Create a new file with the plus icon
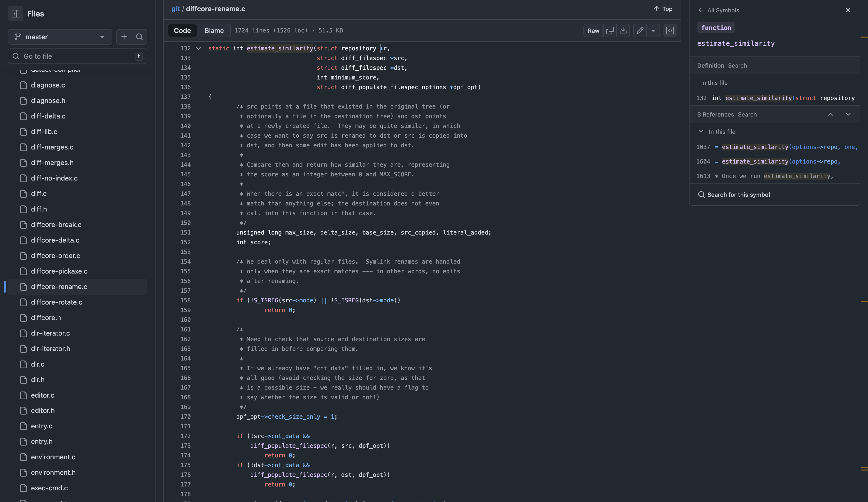868x502 pixels. [x=124, y=37]
